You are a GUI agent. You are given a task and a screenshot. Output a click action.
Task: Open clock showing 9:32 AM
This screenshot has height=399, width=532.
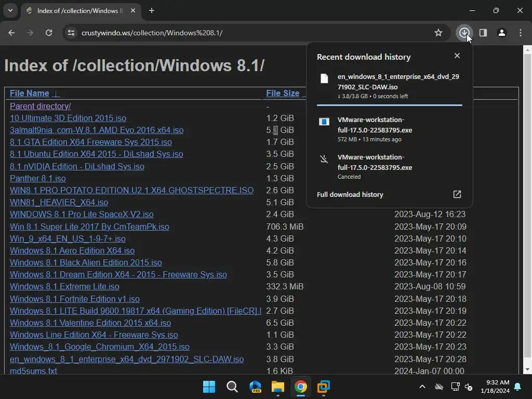[x=495, y=387]
